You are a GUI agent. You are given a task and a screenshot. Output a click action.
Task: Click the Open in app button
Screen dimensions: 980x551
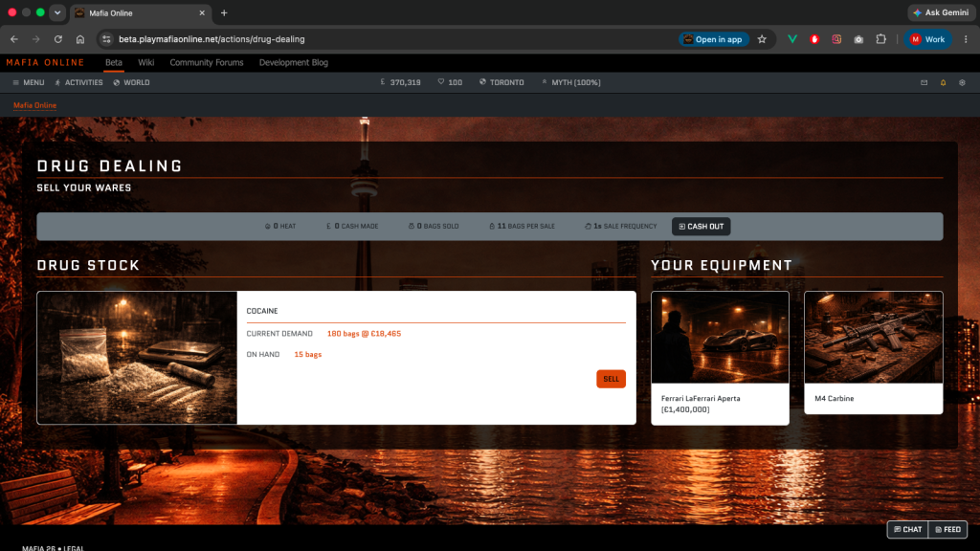click(713, 38)
